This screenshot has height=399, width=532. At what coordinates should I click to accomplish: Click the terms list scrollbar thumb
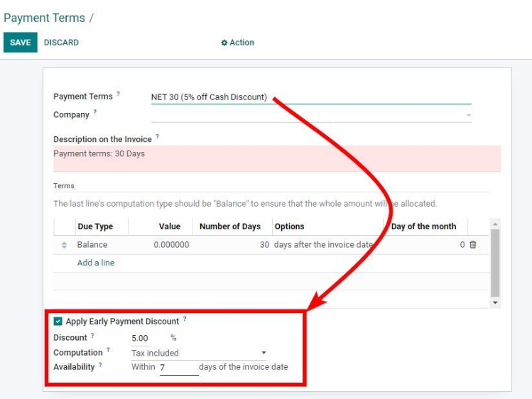(495, 263)
